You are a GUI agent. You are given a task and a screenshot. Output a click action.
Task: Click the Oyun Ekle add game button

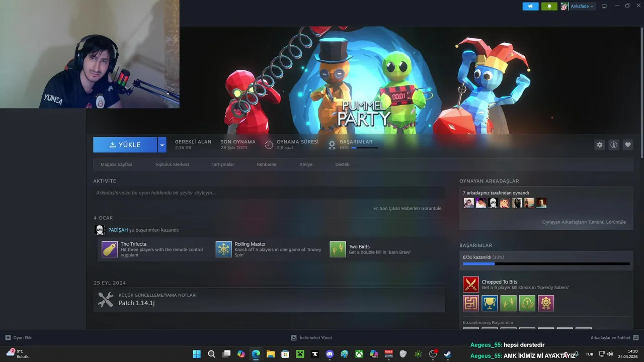(x=19, y=338)
